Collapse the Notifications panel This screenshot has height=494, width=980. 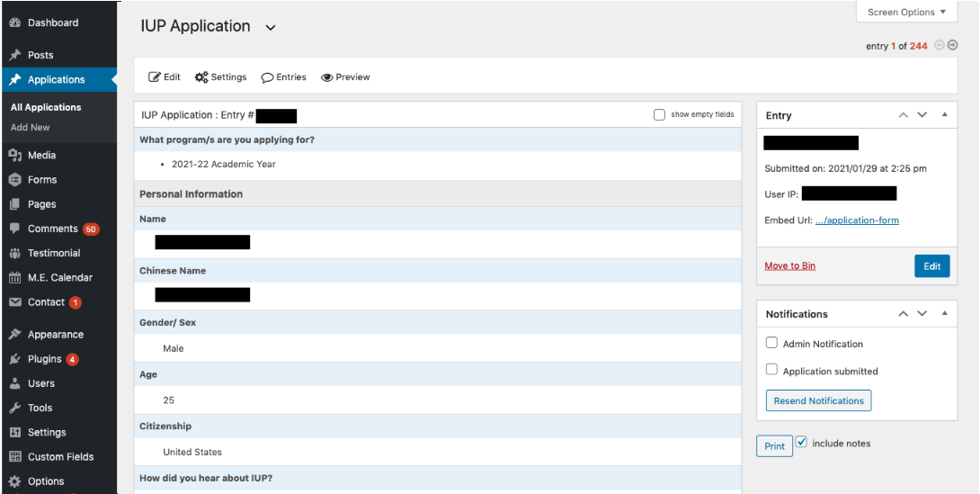click(x=944, y=313)
